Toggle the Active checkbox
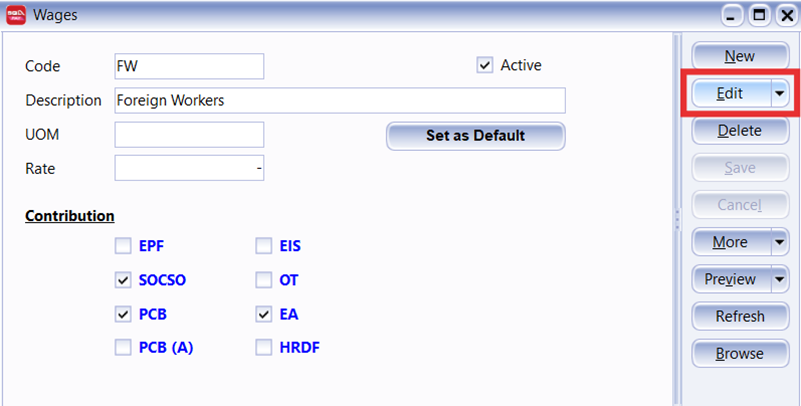The image size is (801, 406). 485,65
